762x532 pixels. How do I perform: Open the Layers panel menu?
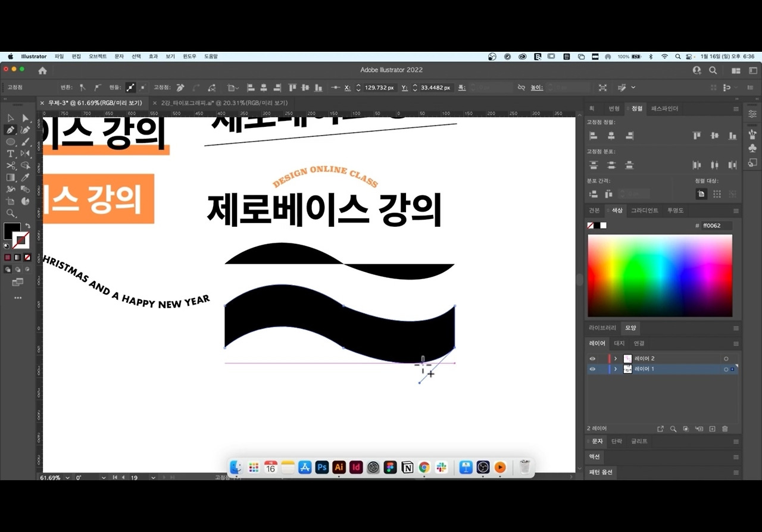point(736,343)
